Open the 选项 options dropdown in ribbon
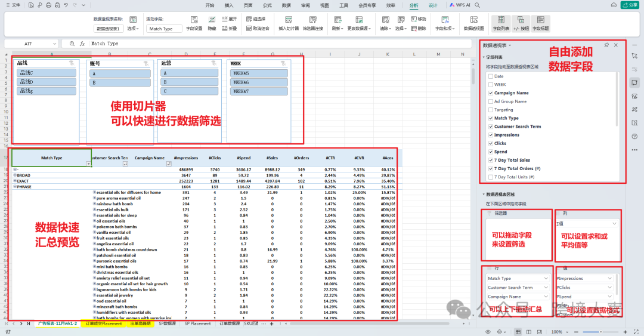Viewport: 644px width, 336px height. (133, 29)
